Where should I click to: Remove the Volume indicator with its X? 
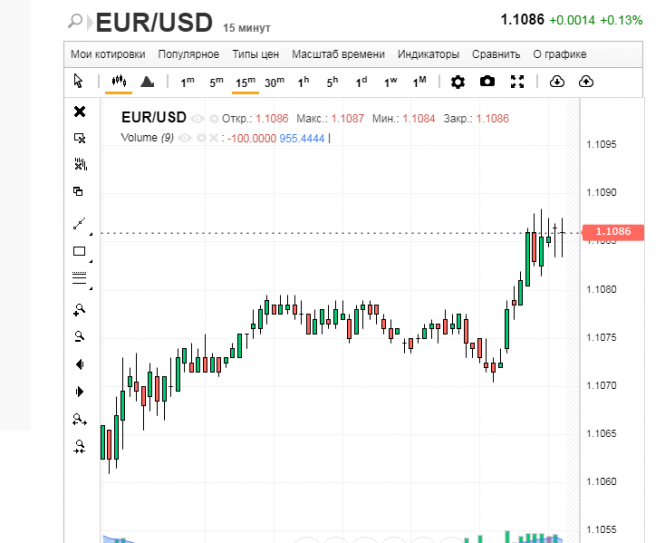(x=214, y=138)
